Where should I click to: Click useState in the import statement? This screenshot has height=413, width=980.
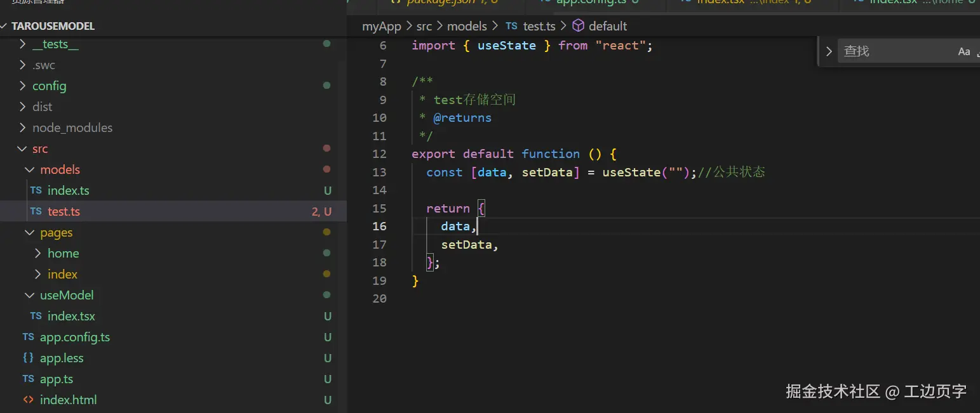point(507,46)
